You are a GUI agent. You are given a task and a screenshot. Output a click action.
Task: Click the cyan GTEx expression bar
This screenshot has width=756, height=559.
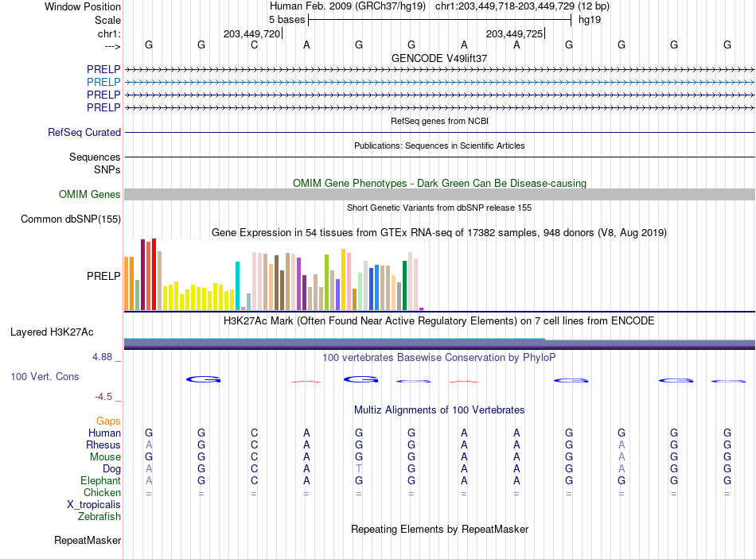pos(237,285)
